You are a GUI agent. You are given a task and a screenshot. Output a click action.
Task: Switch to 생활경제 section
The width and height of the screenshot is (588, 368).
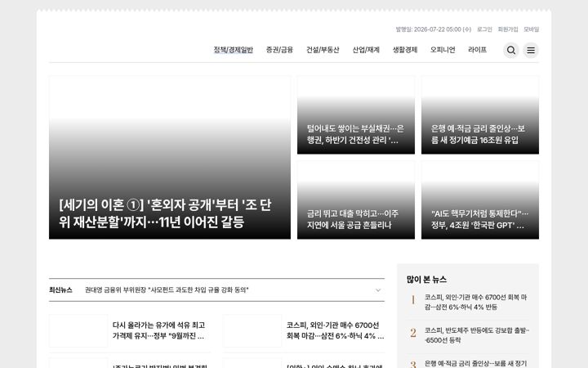tap(405, 50)
